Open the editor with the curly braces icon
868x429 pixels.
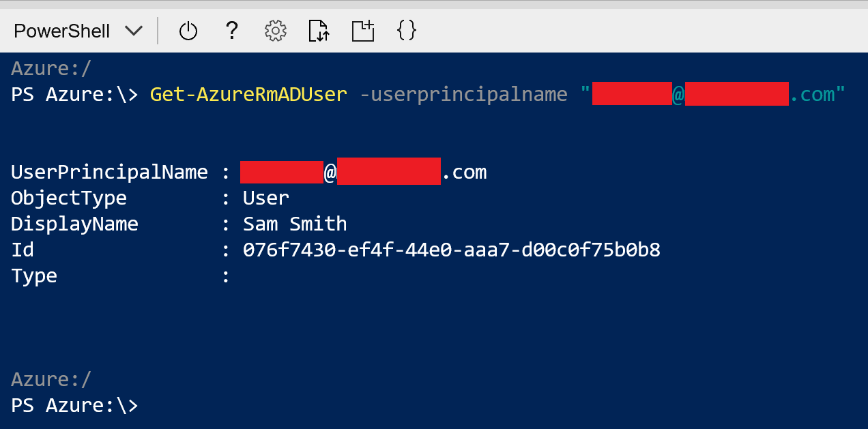point(407,30)
